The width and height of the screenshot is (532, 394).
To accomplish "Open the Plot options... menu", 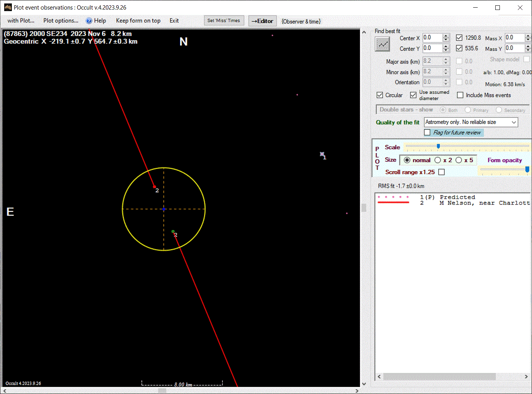I will click(61, 21).
